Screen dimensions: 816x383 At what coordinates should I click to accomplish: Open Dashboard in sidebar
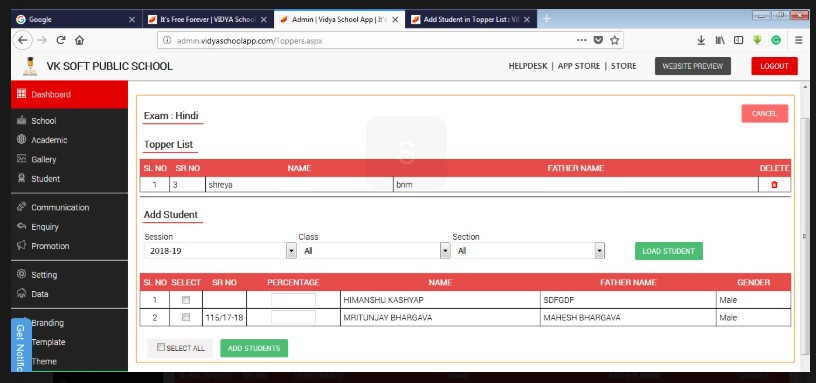click(69, 94)
